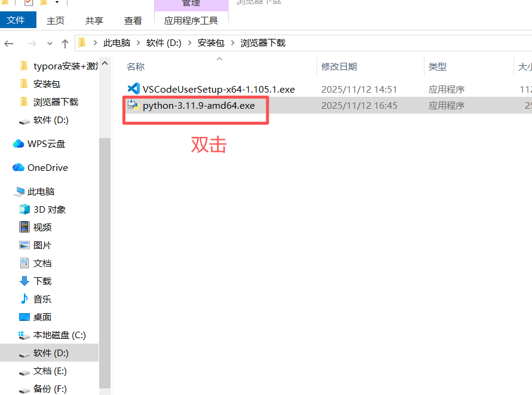Click navigation pane scrollbar up arrow
532x395 pixels.
(105, 63)
